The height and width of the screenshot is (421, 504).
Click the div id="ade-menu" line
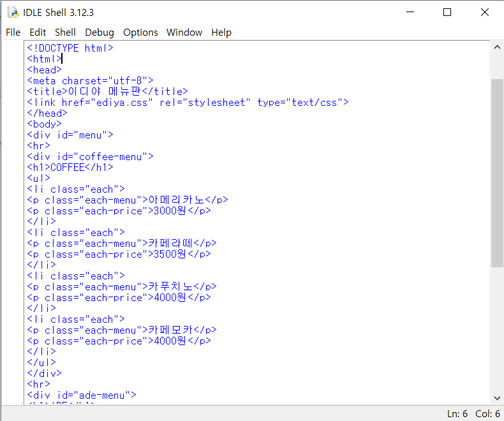[x=82, y=395]
